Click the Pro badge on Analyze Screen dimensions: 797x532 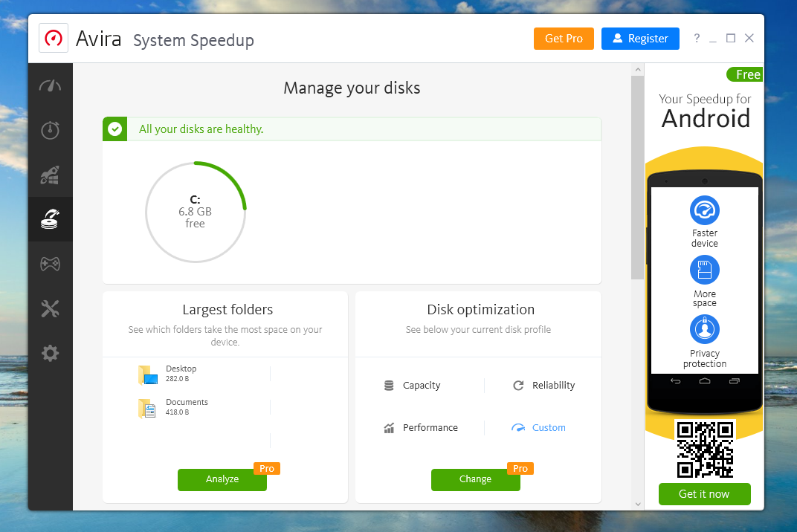click(267, 469)
